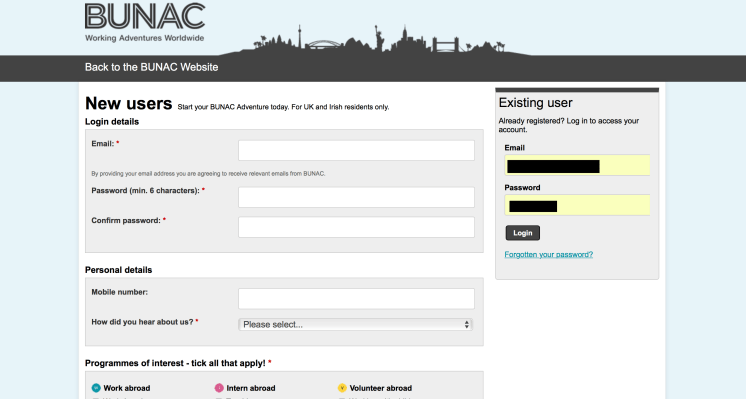The height and width of the screenshot is (399, 746).
Task: Click the Login button
Action: [522, 233]
